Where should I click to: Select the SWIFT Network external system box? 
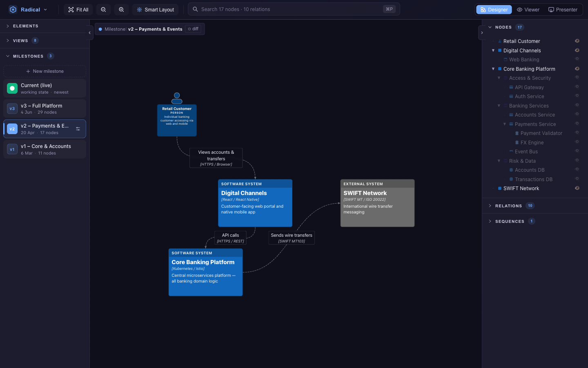[377, 203]
